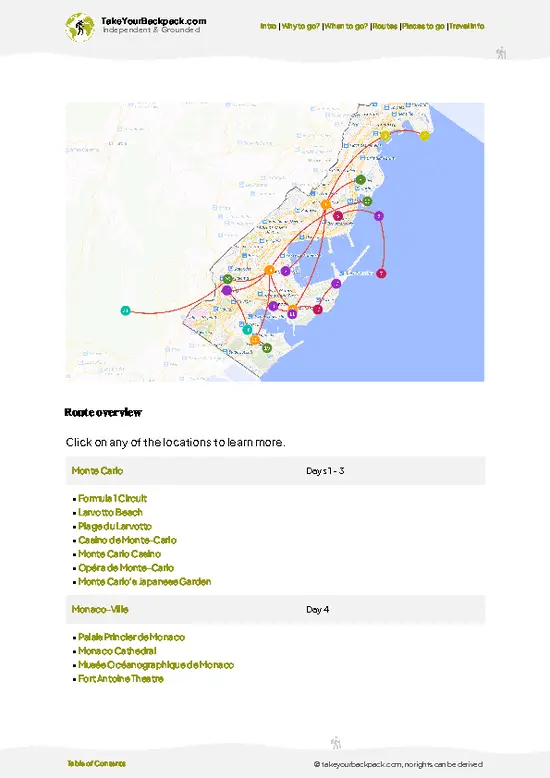Open the Palais Princier de Monaco link
This screenshot has width=550, height=778.
132,637
